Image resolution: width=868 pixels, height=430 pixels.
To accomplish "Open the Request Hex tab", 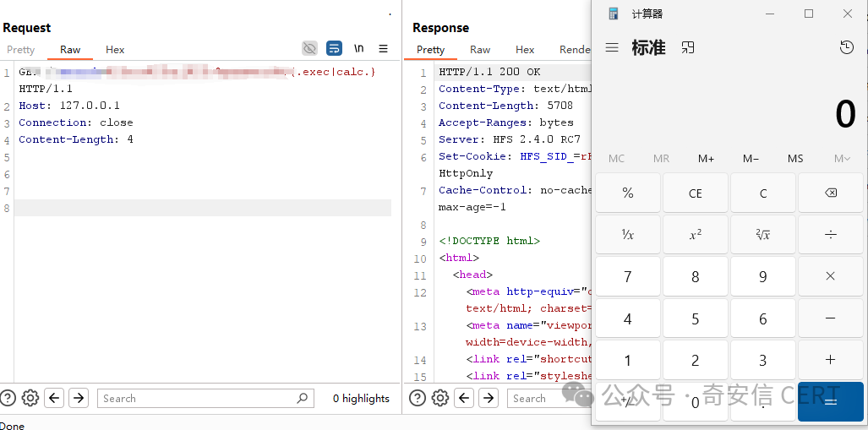I will [115, 49].
